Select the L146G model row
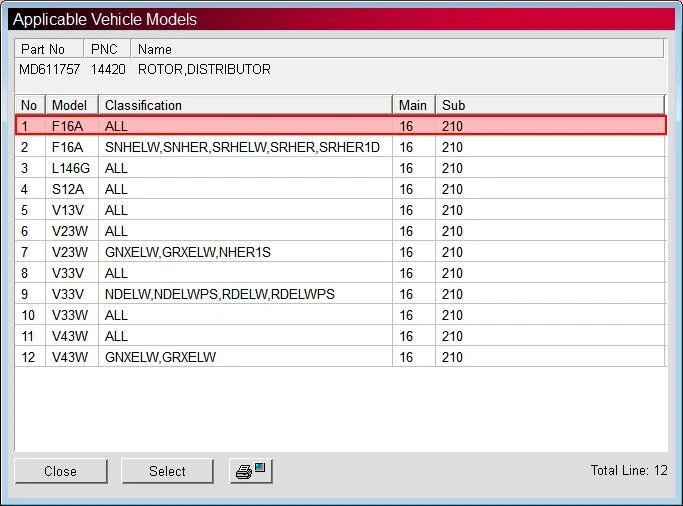The image size is (683, 506). tap(341, 168)
